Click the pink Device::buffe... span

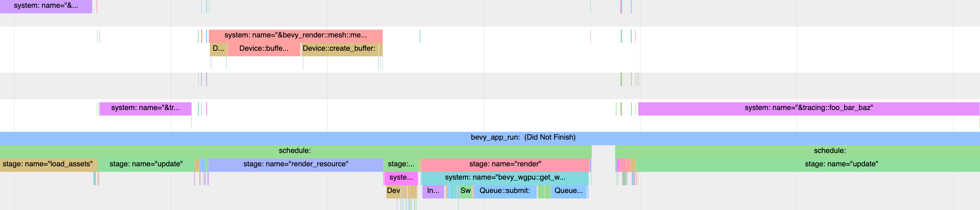(x=264, y=49)
